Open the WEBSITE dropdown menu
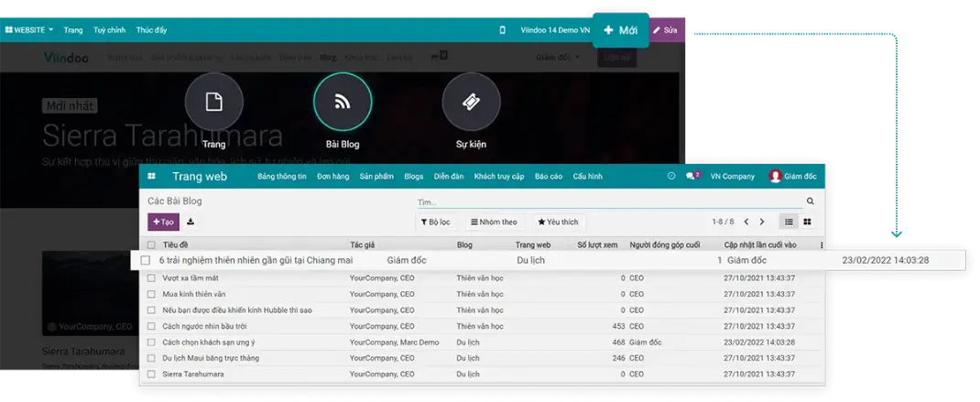Screen dimensions: 980x402 pos(29,30)
